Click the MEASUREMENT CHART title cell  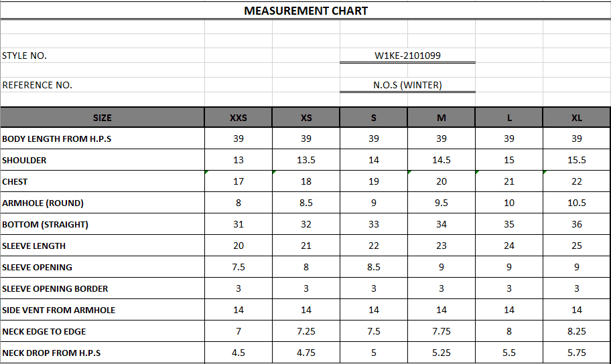(x=305, y=11)
